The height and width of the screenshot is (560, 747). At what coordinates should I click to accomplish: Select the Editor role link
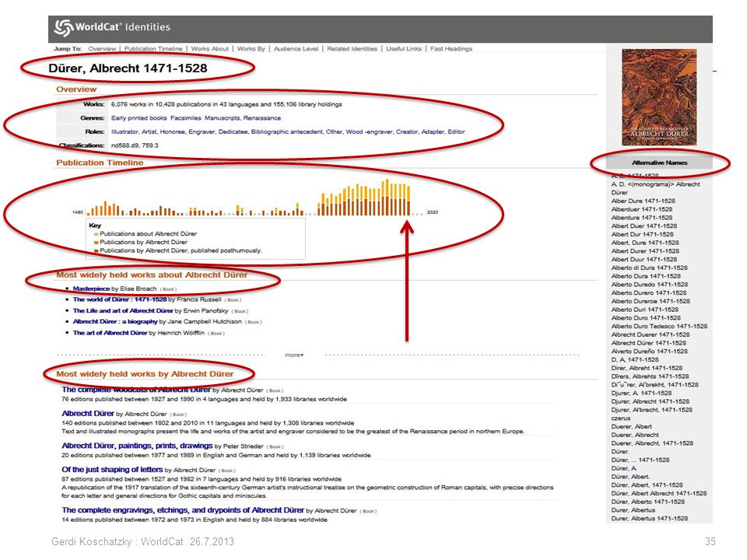pyautogui.click(x=457, y=132)
